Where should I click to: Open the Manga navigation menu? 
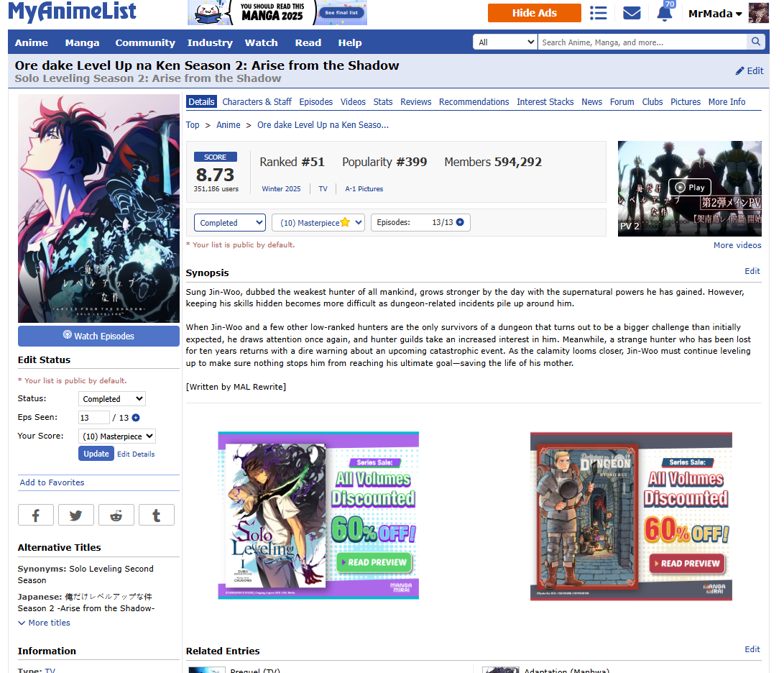pyautogui.click(x=82, y=42)
